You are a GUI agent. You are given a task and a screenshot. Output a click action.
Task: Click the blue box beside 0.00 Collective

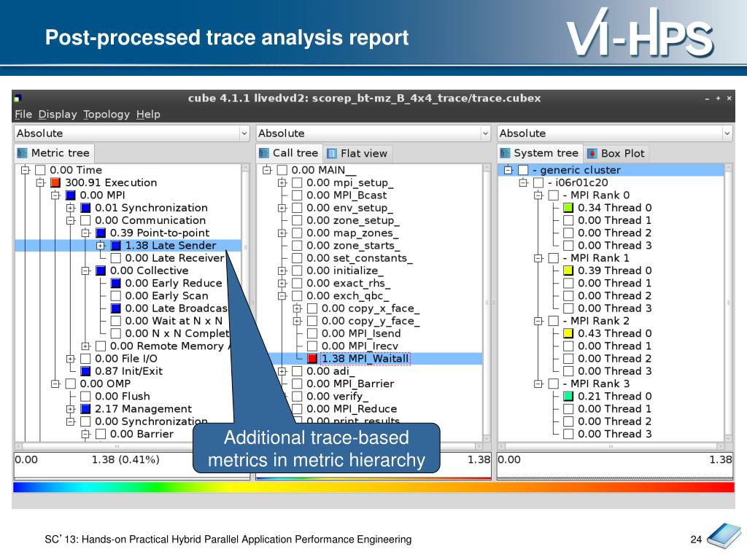[x=101, y=271]
